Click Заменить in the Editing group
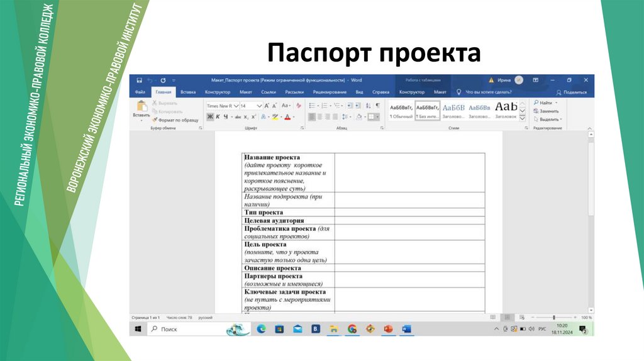 [545, 111]
